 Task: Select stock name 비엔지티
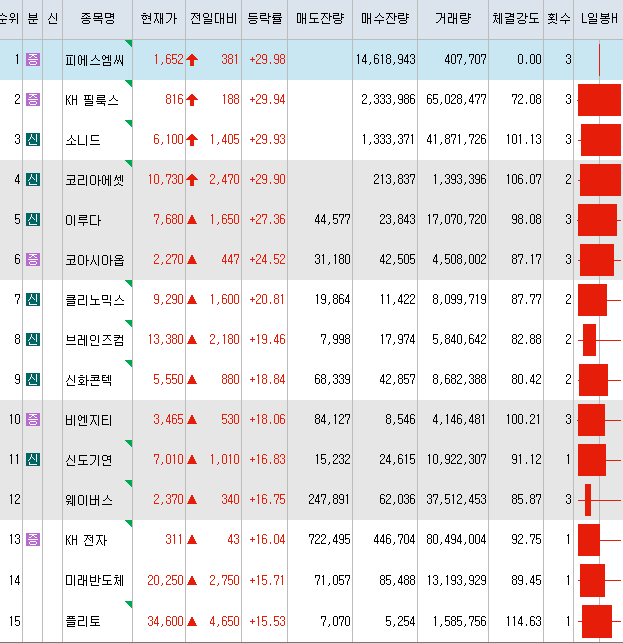89,420
